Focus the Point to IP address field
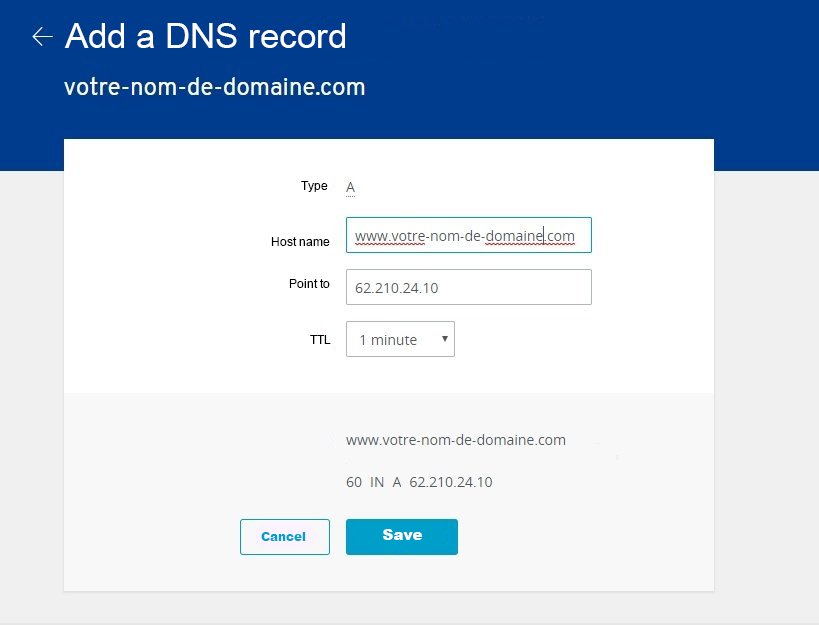The width and height of the screenshot is (819, 625). (x=468, y=287)
